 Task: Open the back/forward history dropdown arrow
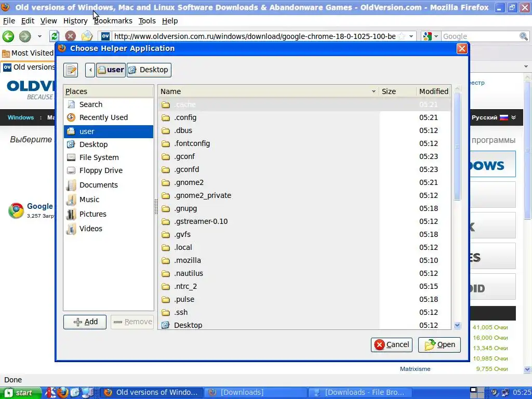pos(39,36)
